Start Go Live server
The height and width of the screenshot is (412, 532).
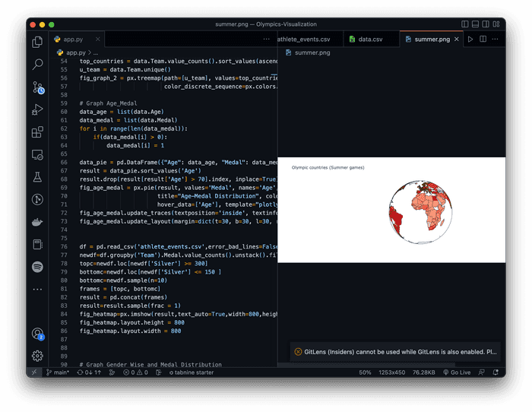pyautogui.click(x=457, y=372)
